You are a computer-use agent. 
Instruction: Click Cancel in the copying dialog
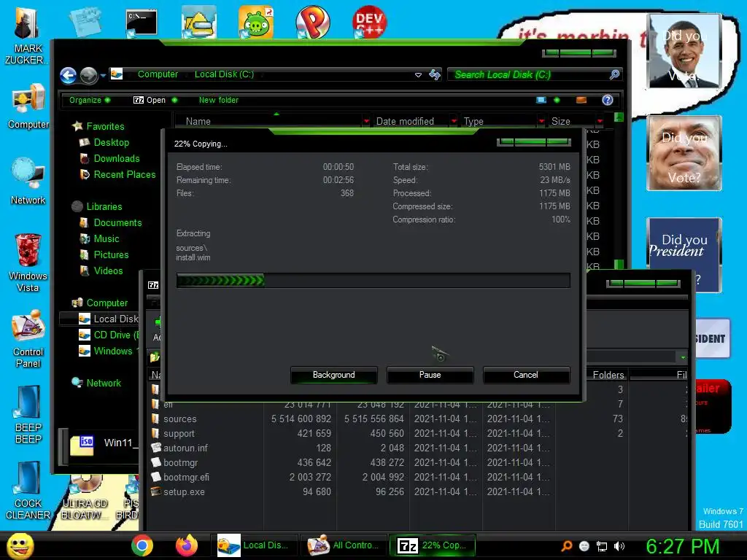pos(526,375)
